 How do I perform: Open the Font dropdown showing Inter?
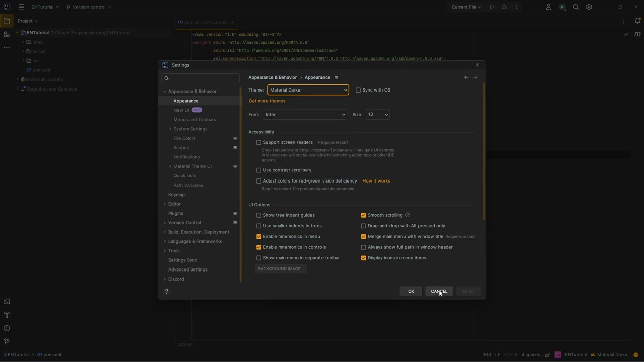[x=304, y=115]
